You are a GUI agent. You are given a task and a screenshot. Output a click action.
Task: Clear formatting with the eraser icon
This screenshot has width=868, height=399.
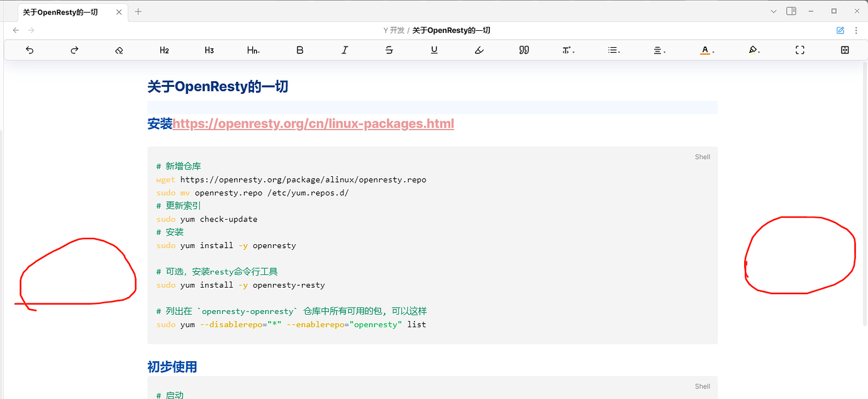[120, 50]
